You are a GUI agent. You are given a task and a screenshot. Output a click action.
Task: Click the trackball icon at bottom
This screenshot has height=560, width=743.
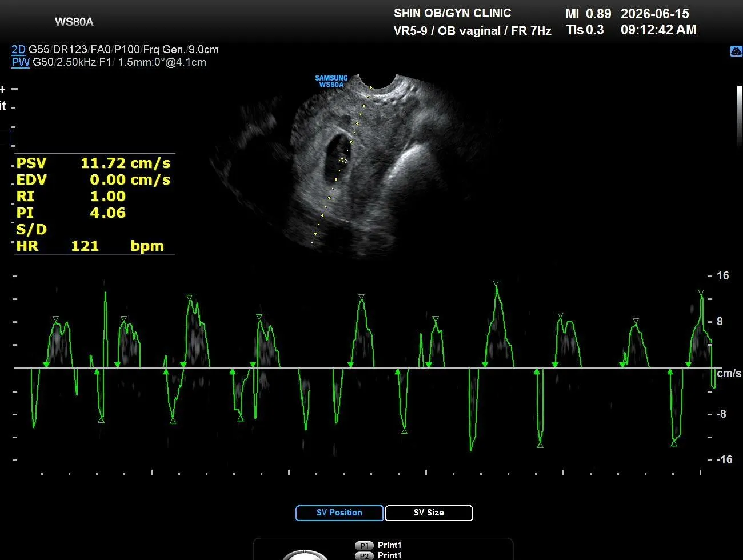pyautogui.click(x=305, y=555)
